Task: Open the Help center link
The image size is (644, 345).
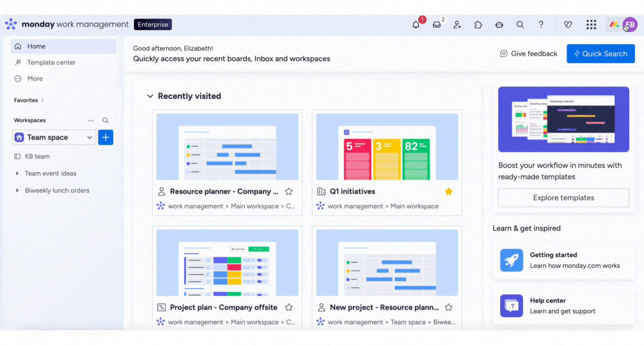Action: pyautogui.click(x=564, y=306)
